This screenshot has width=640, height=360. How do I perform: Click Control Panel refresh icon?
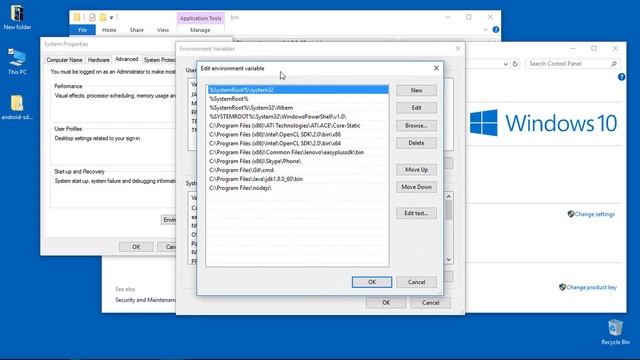tap(515, 64)
